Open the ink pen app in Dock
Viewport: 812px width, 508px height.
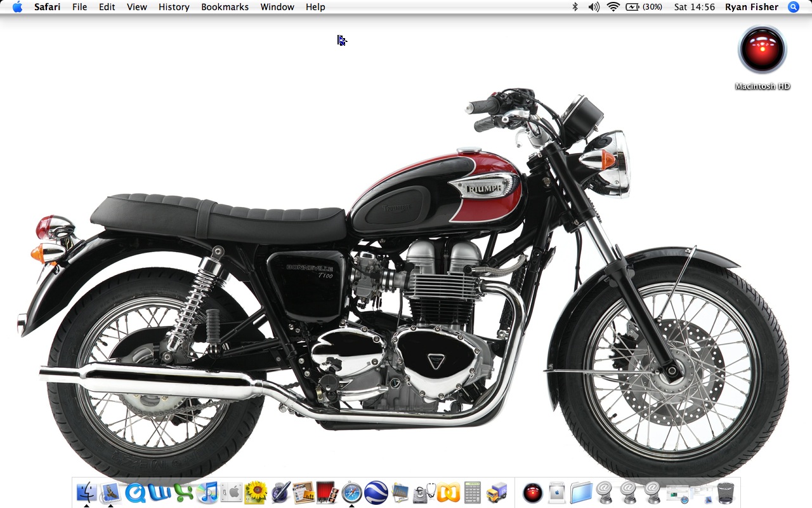[280, 493]
